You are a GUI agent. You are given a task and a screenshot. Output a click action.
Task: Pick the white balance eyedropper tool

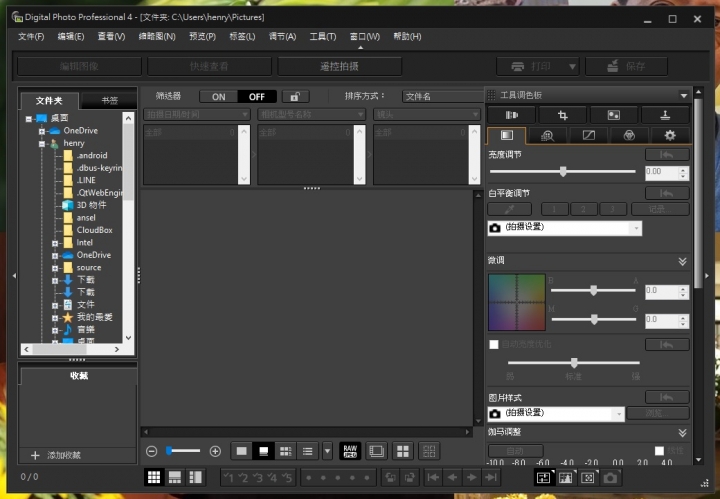[x=510, y=209]
